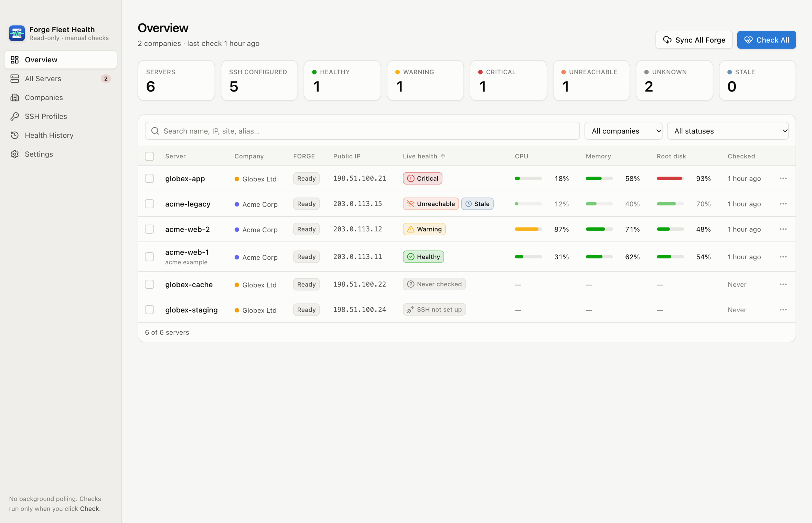Click the cloud sync icon on Sync All Forge
Image resolution: width=812 pixels, height=523 pixels.
coord(667,40)
